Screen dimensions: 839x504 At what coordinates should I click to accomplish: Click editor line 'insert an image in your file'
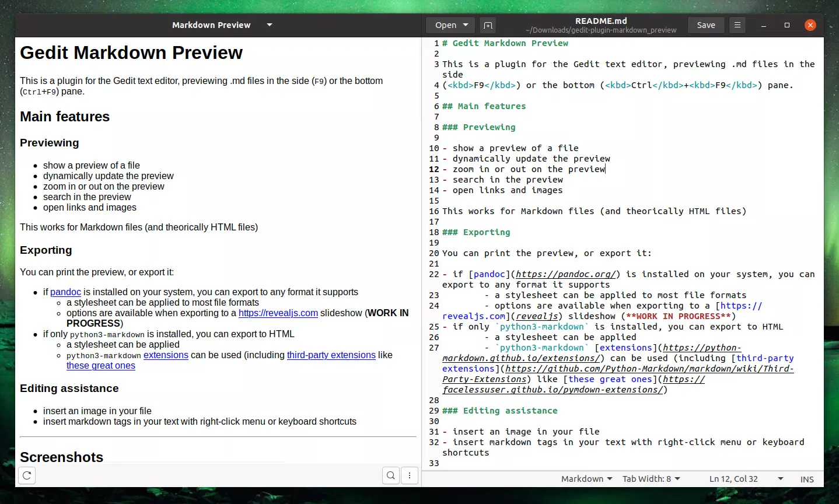point(526,432)
